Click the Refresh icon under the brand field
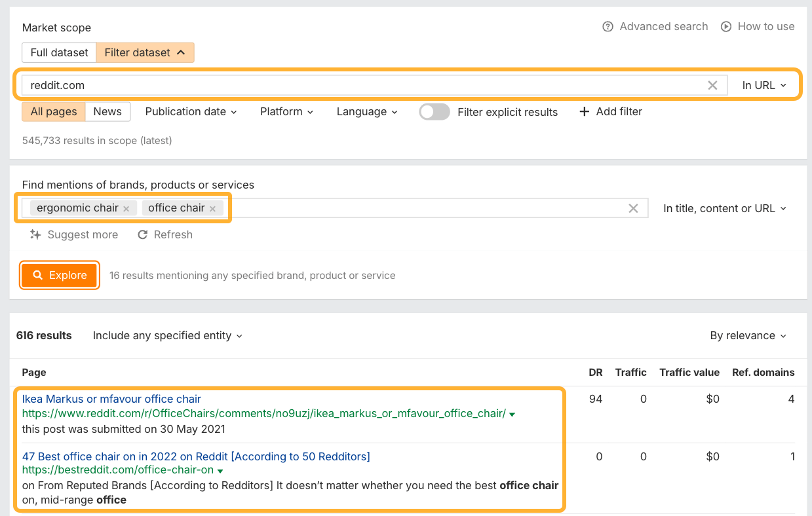The height and width of the screenshot is (516, 812). 142,234
